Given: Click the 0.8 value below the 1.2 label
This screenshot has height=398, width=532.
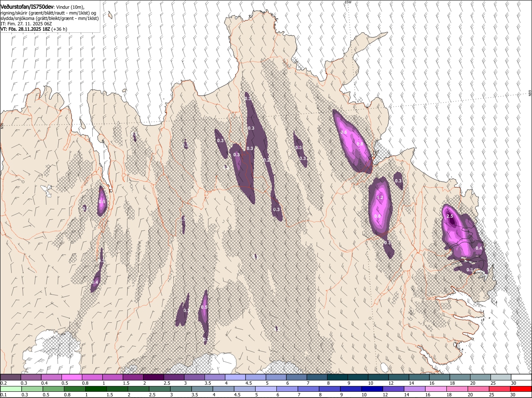Looking at the screenshot, I should pyautogui.click(x=377, y=216).
